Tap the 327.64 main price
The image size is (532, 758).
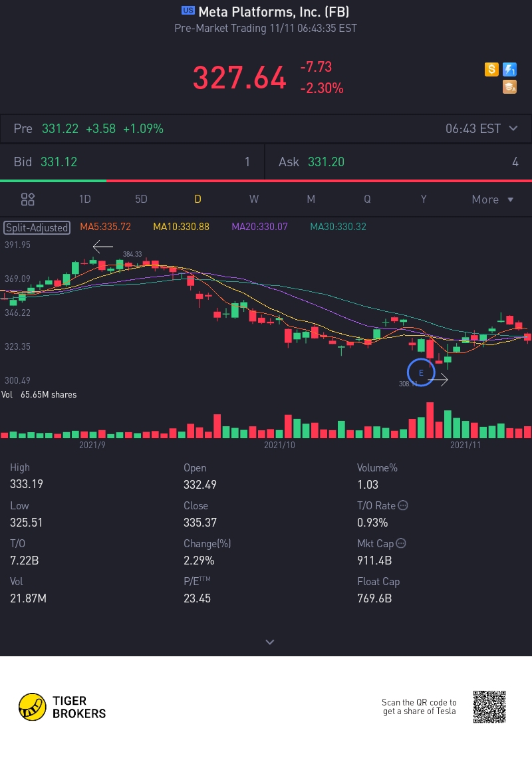point(239,78)
